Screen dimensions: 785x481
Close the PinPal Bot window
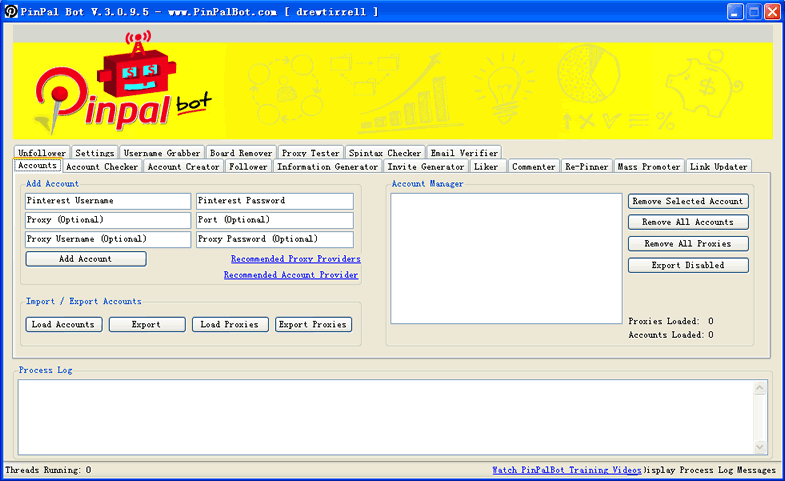click(x=772, y=12)
